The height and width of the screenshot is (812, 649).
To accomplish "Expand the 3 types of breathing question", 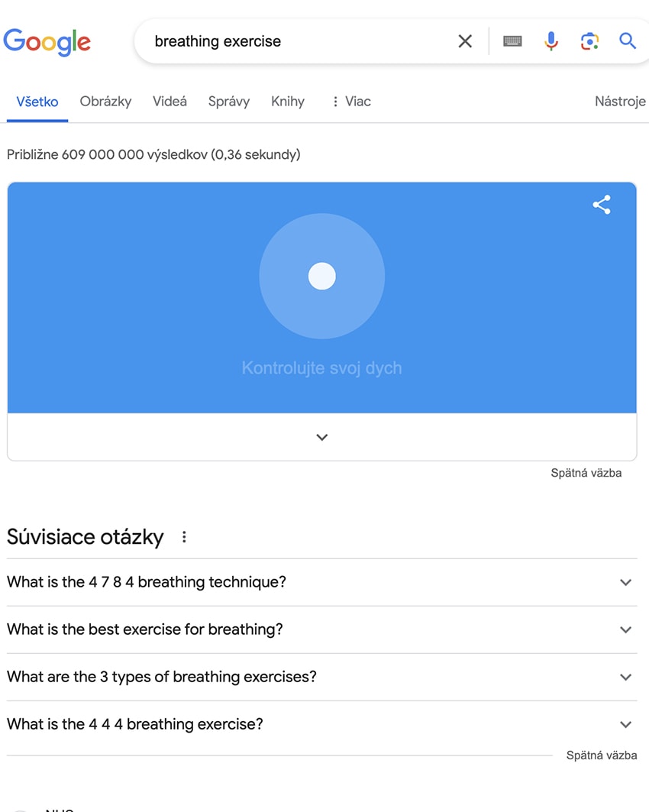I will 322,677.
